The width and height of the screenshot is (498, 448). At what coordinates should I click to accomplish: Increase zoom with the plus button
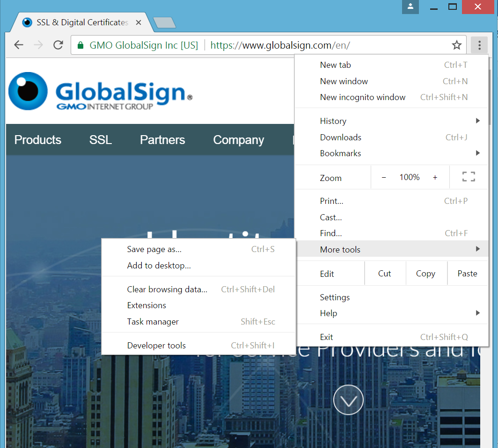[x=435, y=177]
